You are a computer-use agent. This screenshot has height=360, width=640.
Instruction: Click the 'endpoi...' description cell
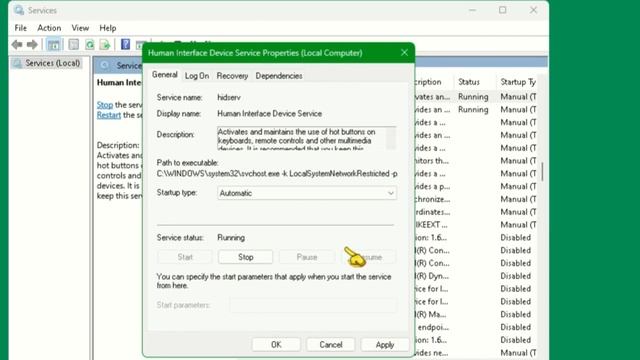pos(432,327)
